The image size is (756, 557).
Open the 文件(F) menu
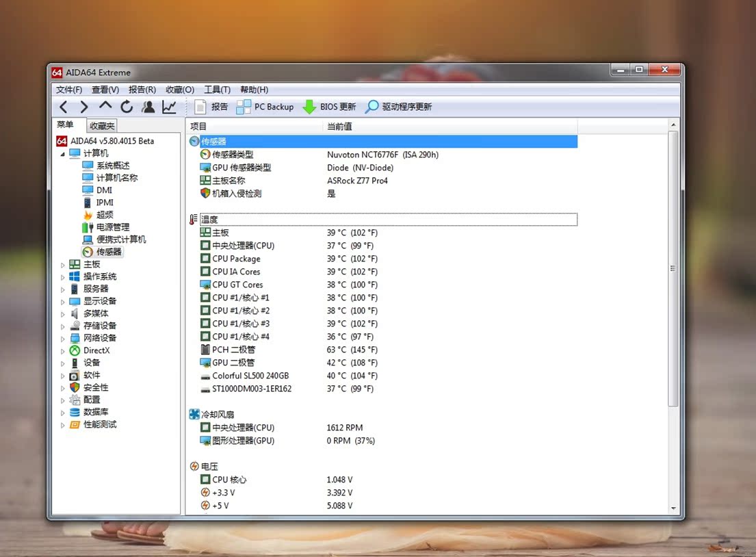pos(69,90)
